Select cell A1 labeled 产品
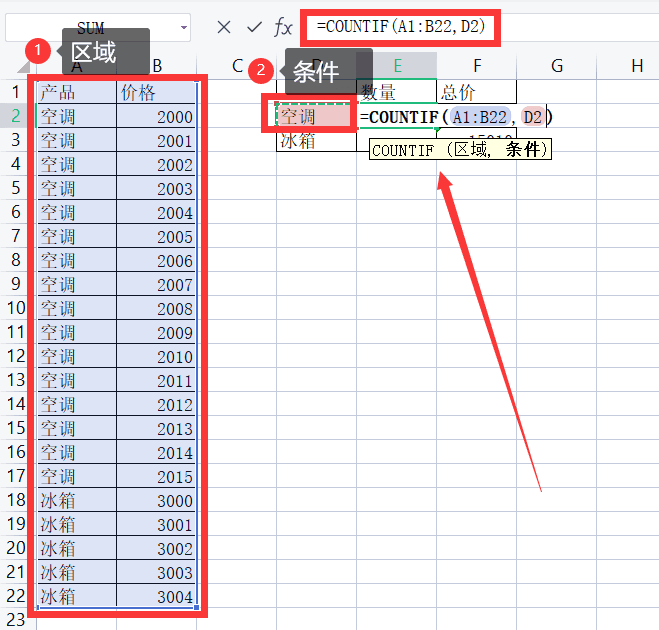Screen dimensions: 659x630 coord(76,93)
